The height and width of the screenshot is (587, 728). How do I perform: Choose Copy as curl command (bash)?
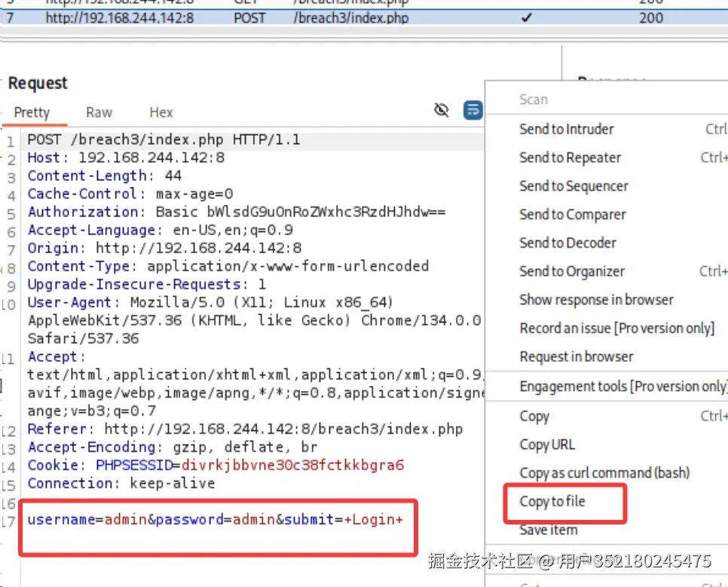(x=604, y=473)
